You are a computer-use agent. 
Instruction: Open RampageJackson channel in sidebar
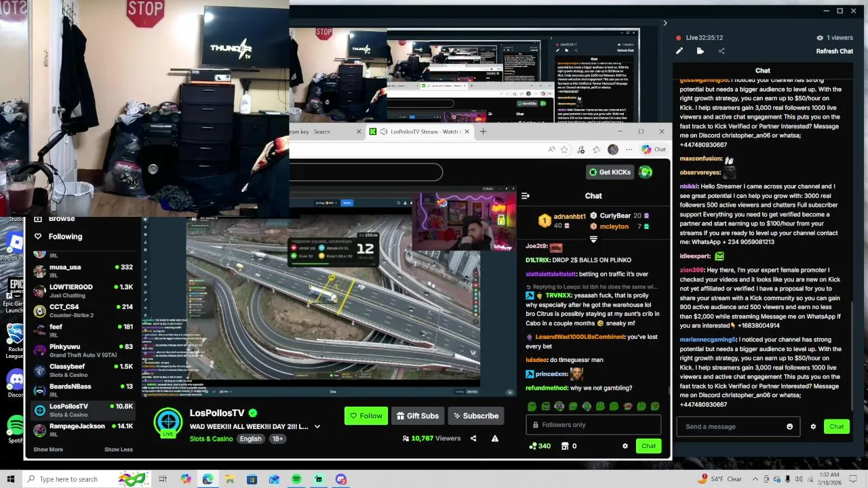[x=83, y=430]
